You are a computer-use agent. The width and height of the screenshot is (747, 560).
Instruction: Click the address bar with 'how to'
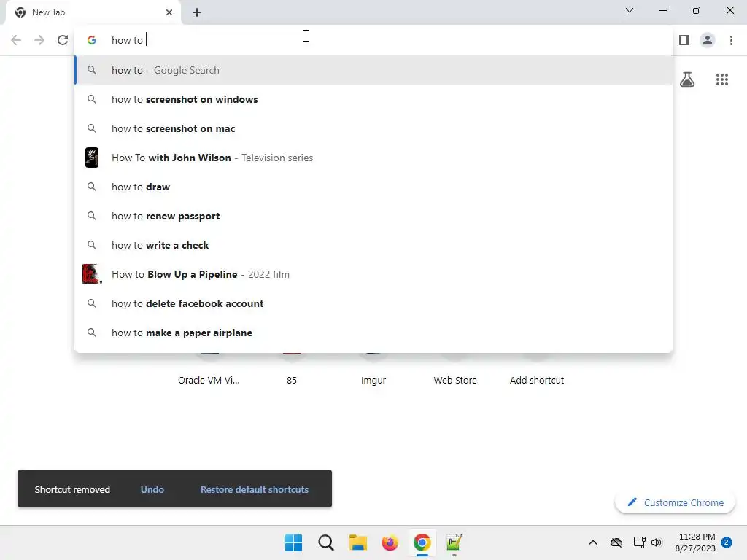[373, 40]
